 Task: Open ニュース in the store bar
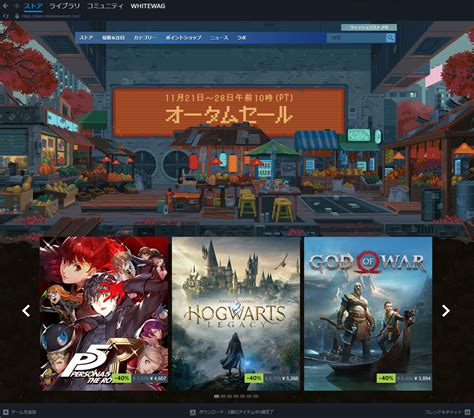click(219, 38)
